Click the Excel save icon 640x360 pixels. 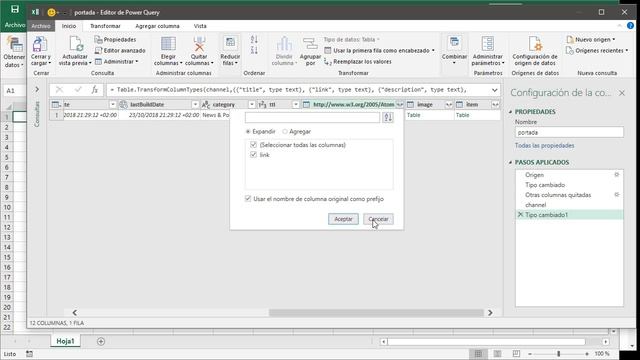tap(15, 9)
